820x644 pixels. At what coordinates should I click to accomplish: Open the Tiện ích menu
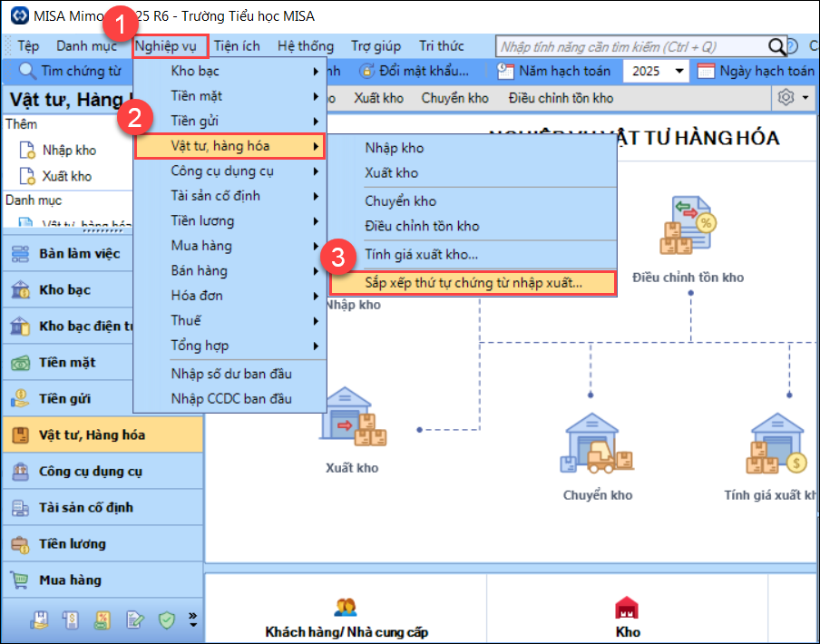point(237,46)
